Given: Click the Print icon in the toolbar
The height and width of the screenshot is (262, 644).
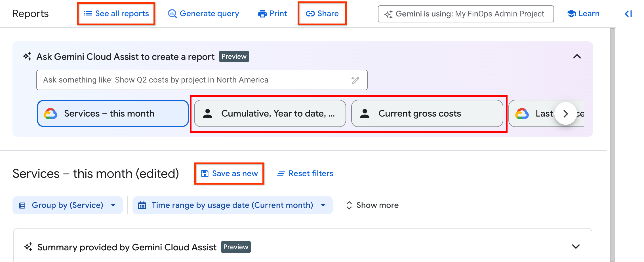Looking at the screenshot, I should click(x=262, y=13).
